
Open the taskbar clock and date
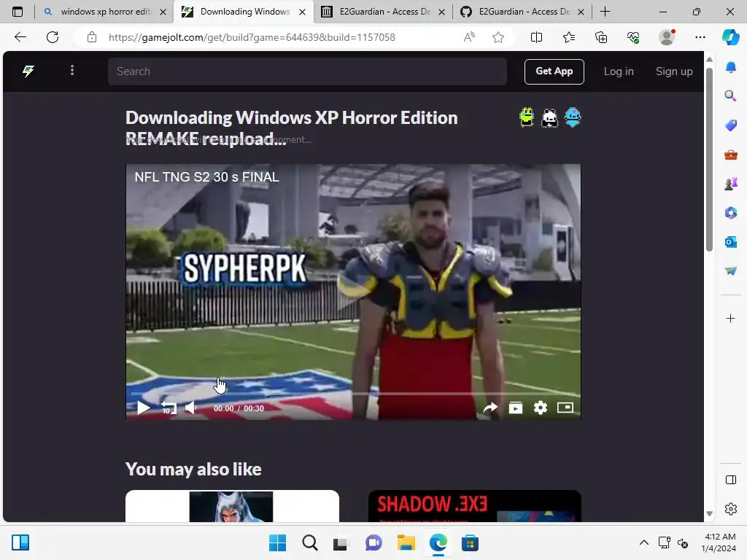tap(719, 542)
